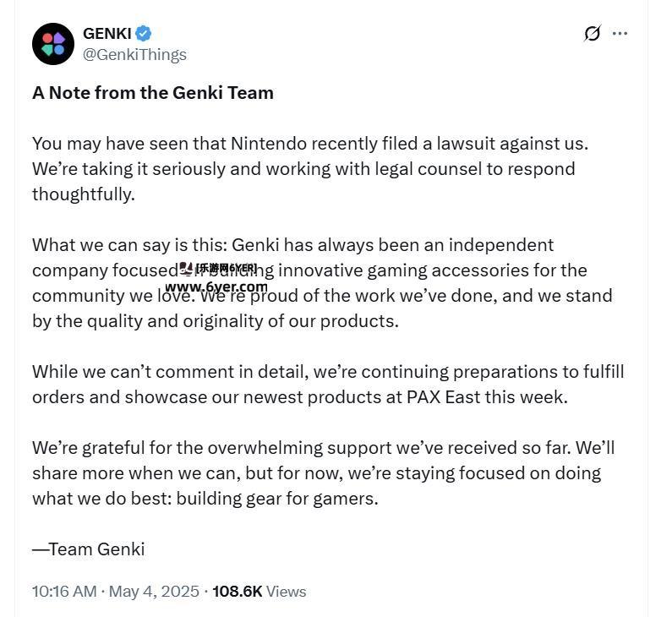Click the '—Team Genki' signature
672x617 pixels.
point(89,549)
